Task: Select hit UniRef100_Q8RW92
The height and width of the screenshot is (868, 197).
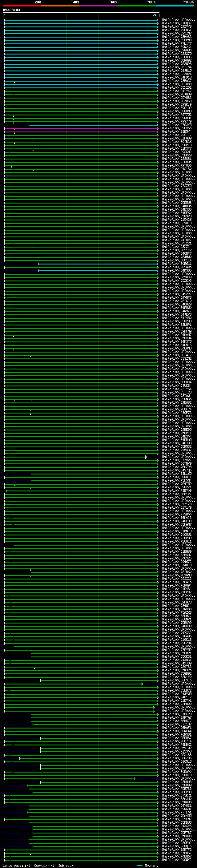Action: (x=176, y=60)
